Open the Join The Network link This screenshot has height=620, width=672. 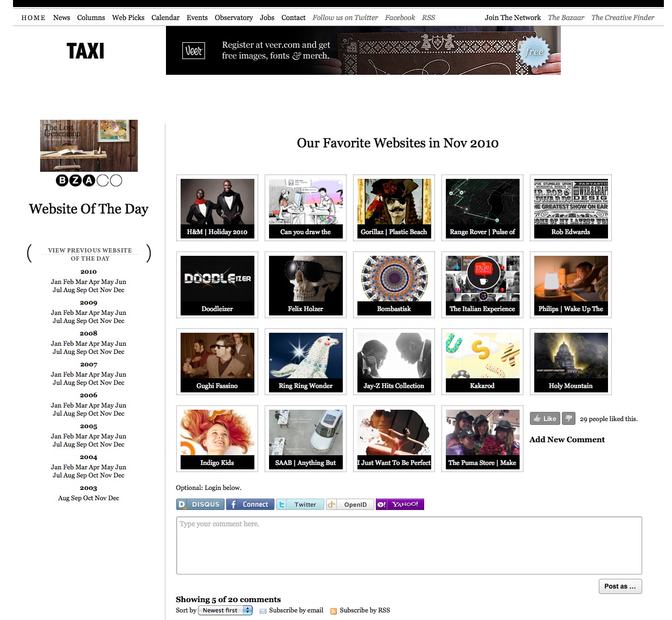click(513, 18)
